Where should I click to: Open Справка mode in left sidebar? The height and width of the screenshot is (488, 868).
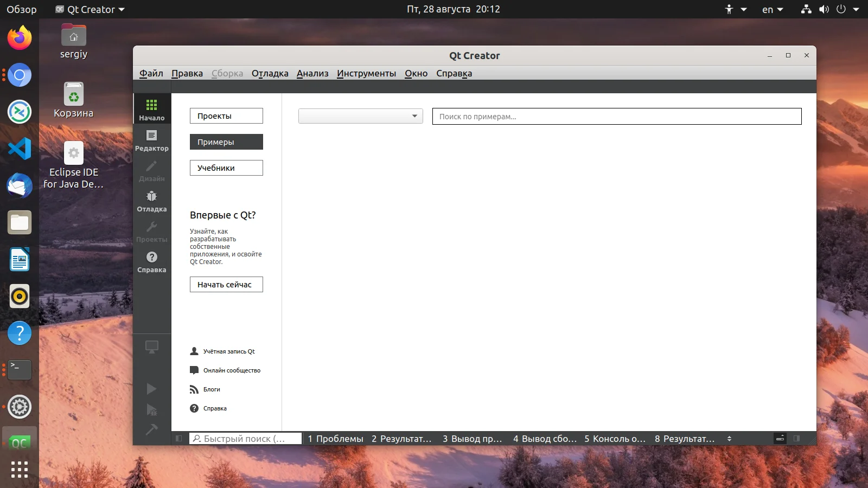151,261
